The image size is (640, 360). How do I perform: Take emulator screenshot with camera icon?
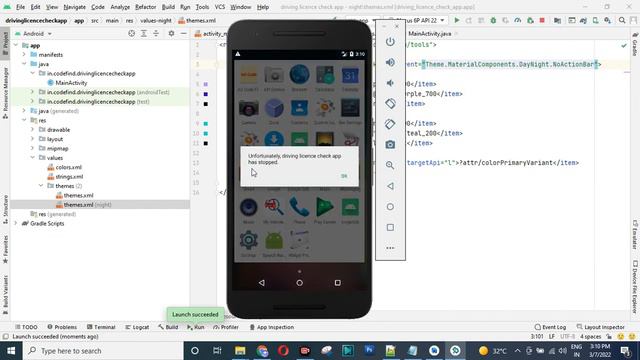tap(390, 144)
